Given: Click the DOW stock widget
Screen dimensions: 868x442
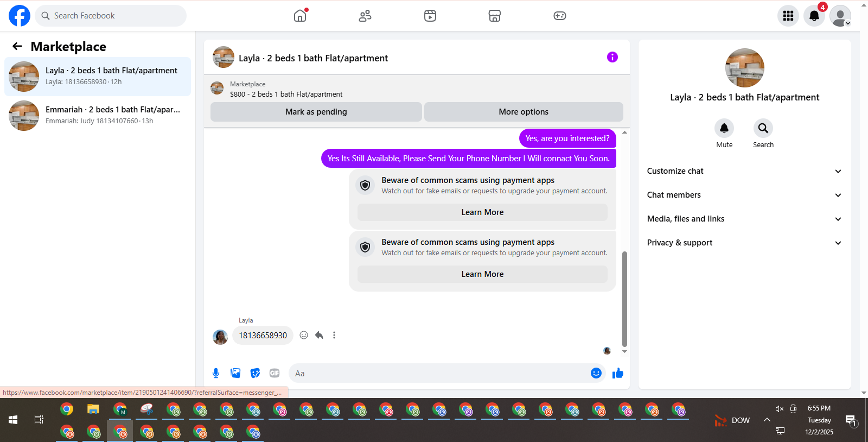Looking at the screenshot, I should (732, 420).
